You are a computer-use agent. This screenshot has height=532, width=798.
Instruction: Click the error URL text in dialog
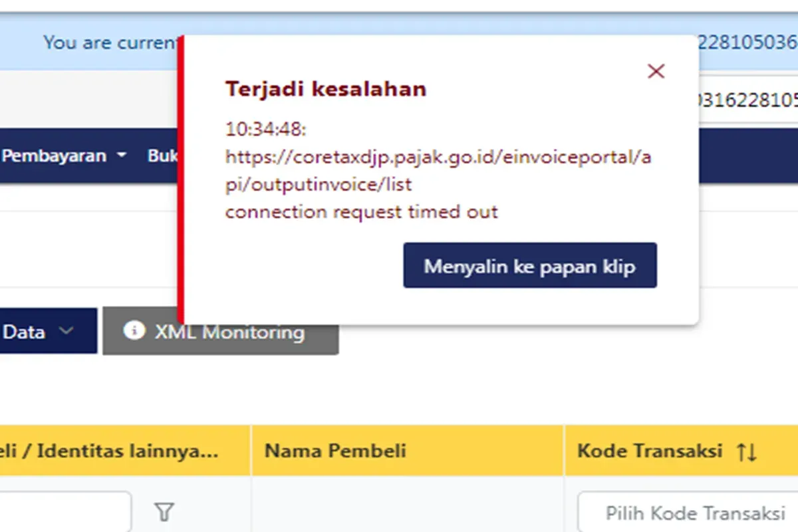[x=438, y=170]
